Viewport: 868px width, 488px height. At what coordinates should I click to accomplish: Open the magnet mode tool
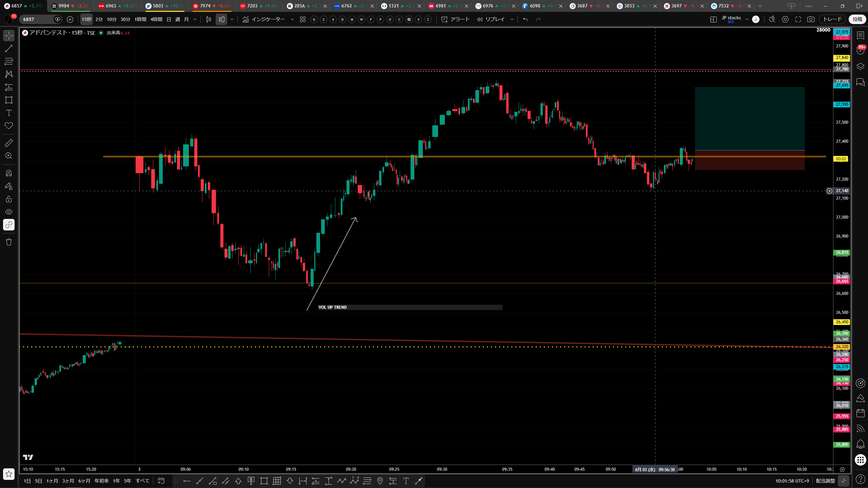tap(9, 173)
